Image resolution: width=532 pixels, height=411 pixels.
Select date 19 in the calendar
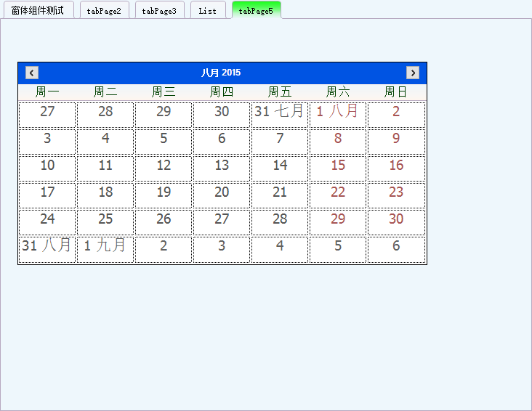164,195
